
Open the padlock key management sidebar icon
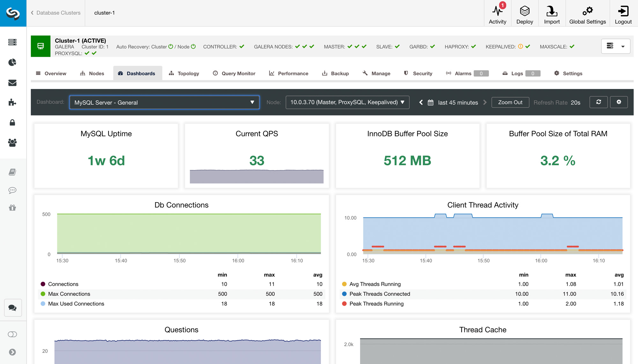pyautogui.click(x=12, y=123)
